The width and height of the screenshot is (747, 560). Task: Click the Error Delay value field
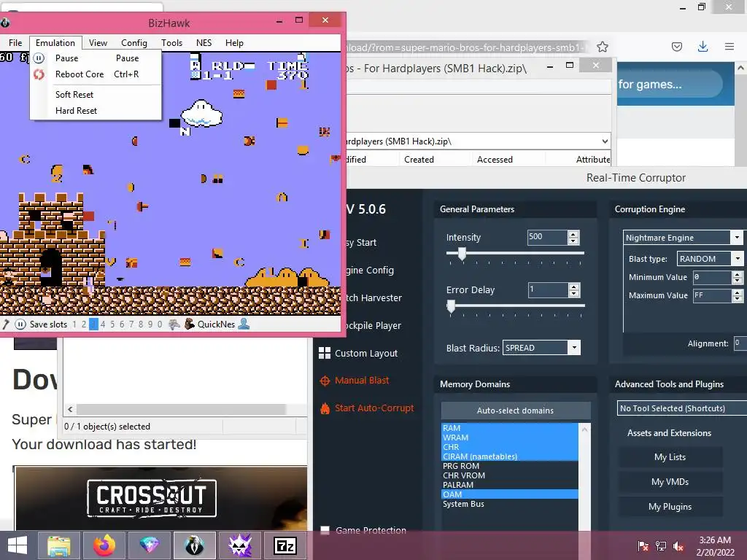548,289
